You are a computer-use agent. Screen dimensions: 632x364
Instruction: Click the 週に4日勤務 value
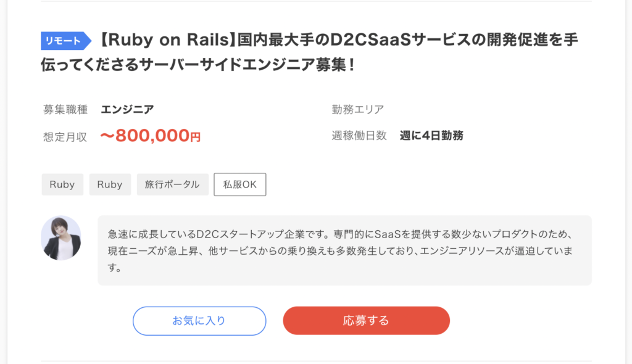[431, 136]
